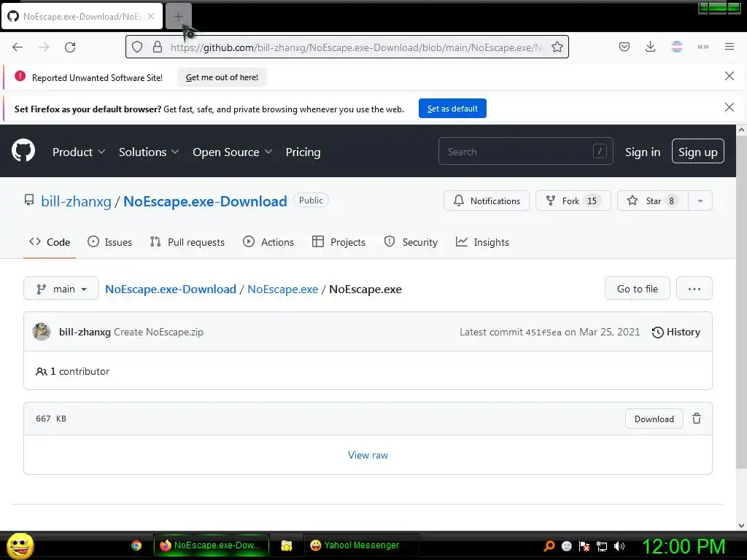Click the trash delete file icon

pyautogui.click(x=697, y=419)
